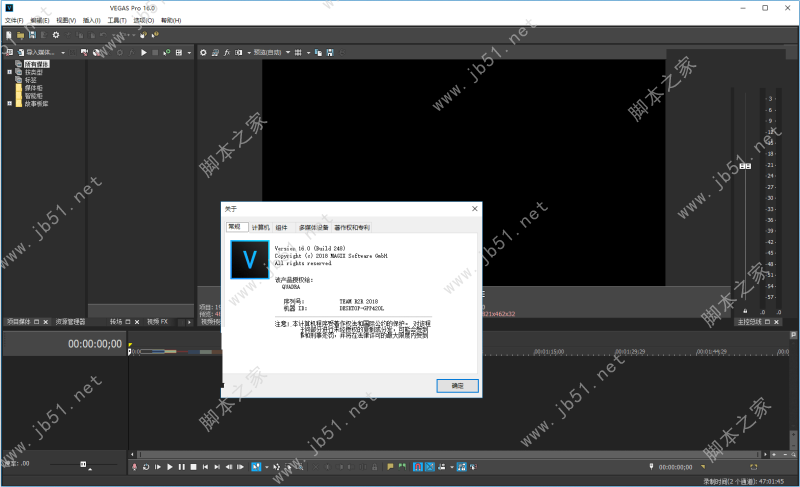Save project using the floppy disk icon
The width and height of the screenshot is (800, 487).
coord(32,35)
